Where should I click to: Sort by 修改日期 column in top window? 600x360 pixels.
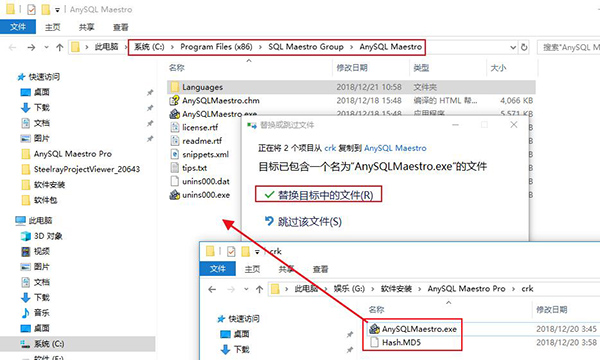[352, 68]
